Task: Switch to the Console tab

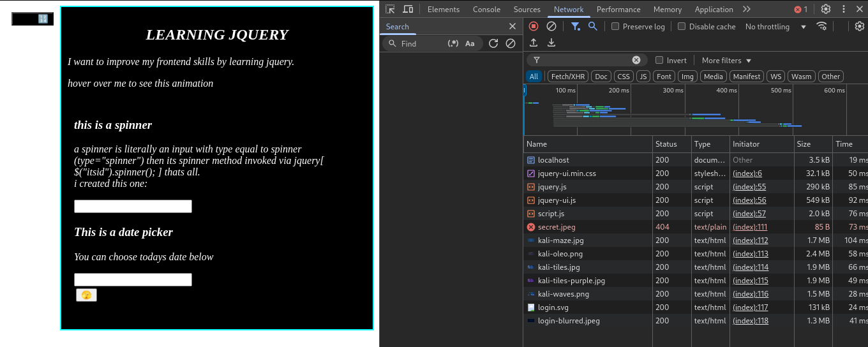Action: click(x=486, y=9)
